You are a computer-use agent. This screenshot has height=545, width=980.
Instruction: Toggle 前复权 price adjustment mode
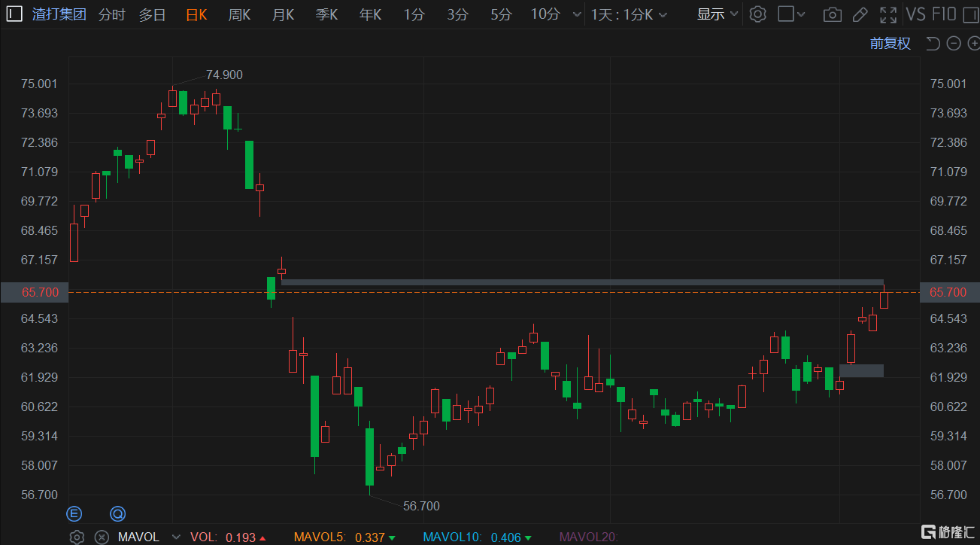(890, 44)
